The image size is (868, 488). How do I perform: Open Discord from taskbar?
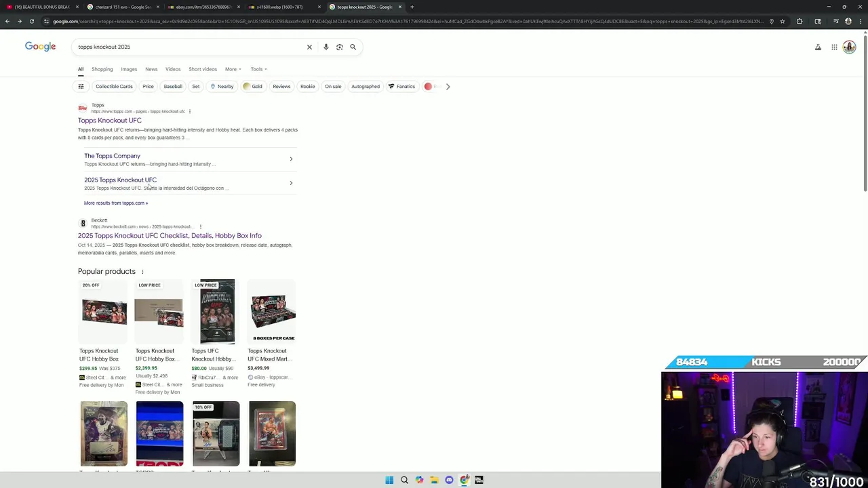pyautogui.click(x=449, y=480)
